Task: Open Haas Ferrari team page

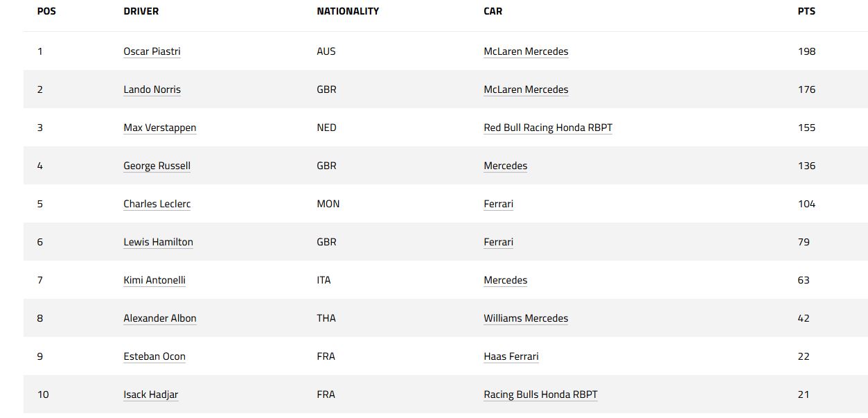Action: (511, 356)
